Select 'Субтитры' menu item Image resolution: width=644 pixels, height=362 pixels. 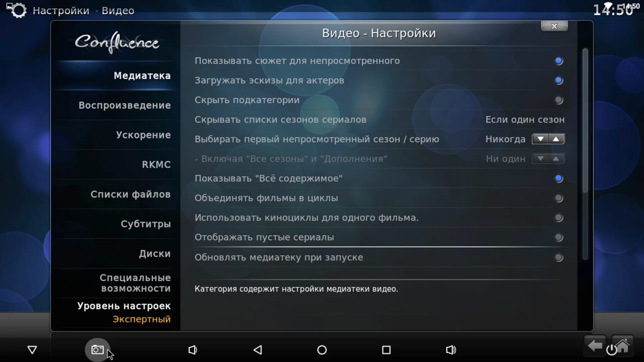[145, 224]
